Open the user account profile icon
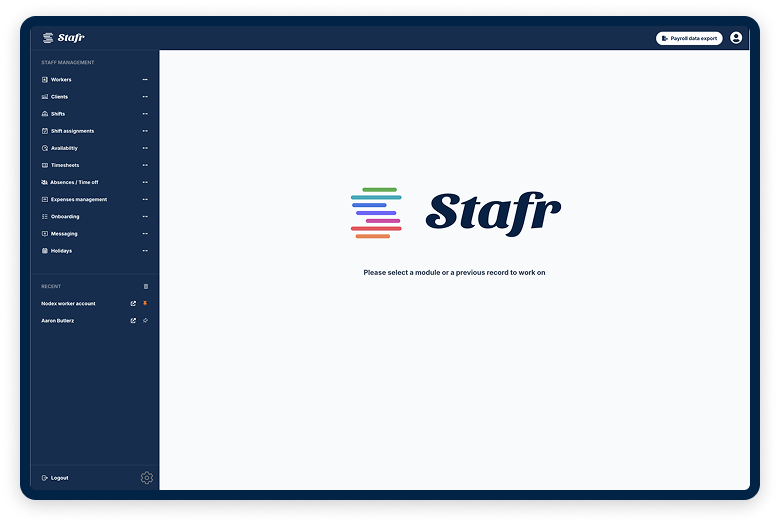Screen dimensions: 780x524 [x=736, y=38]
